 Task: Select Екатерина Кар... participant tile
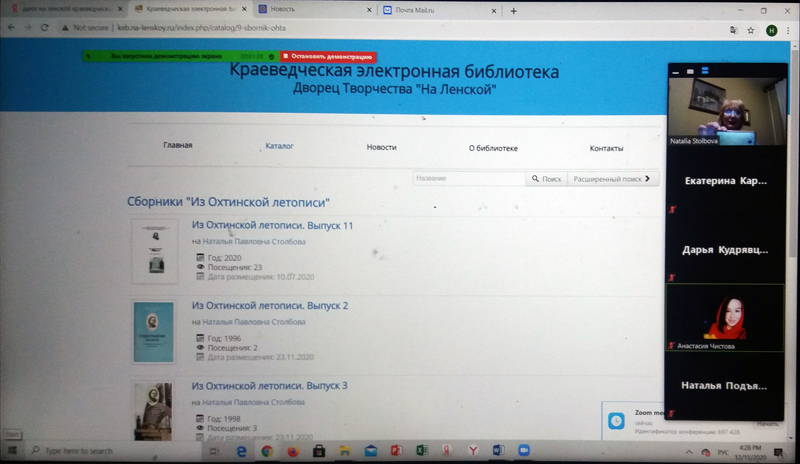(726, 180)
